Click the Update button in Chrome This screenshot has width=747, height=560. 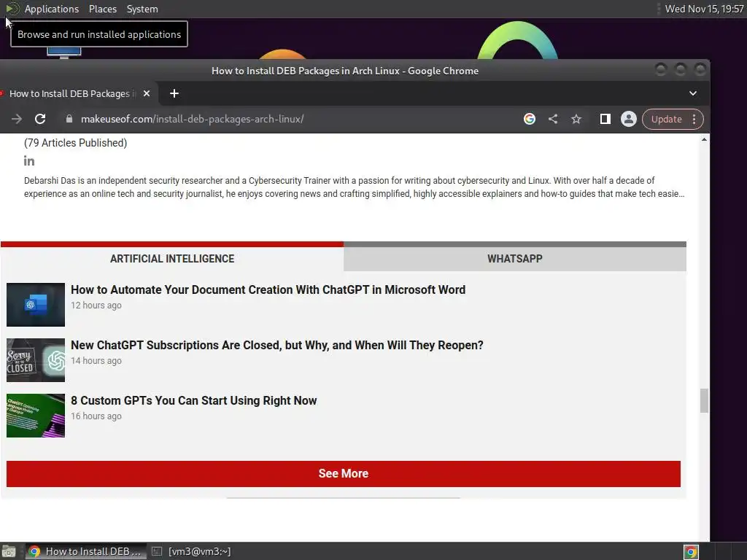[x=667, y=119]
